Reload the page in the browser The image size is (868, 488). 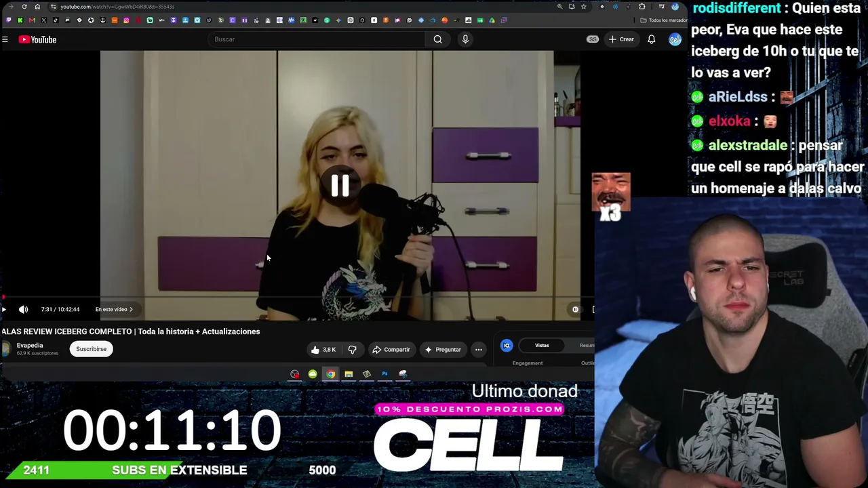(x=24, y=7)
